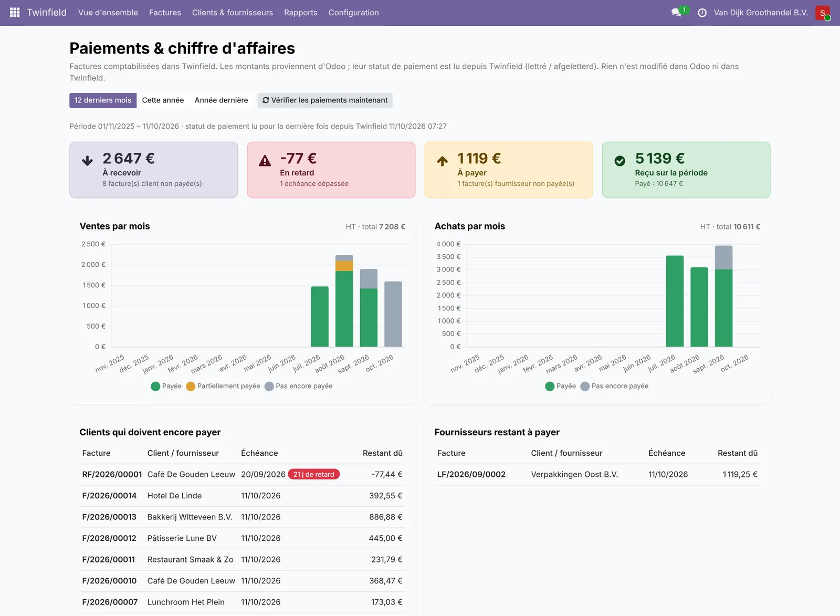The image size is (840, 616).
Task: Click customer Bakkerij Witteveen B.V.
Action: (190, 517)
